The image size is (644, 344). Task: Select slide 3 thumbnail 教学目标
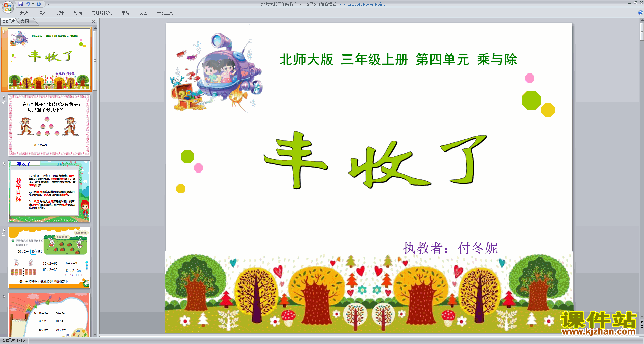[49, 191]
